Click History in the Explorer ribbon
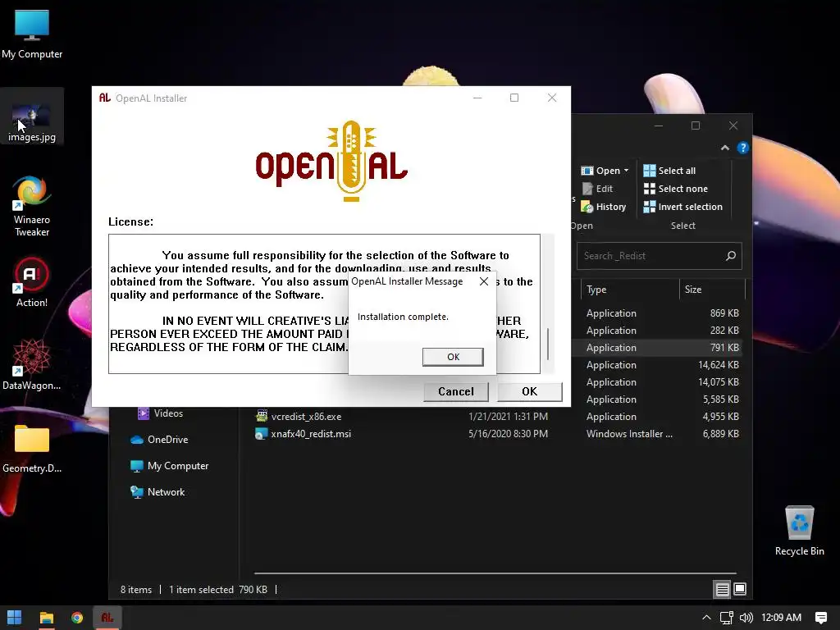The width and height of the screenshot is (840, 630). (x=604, y=207)
